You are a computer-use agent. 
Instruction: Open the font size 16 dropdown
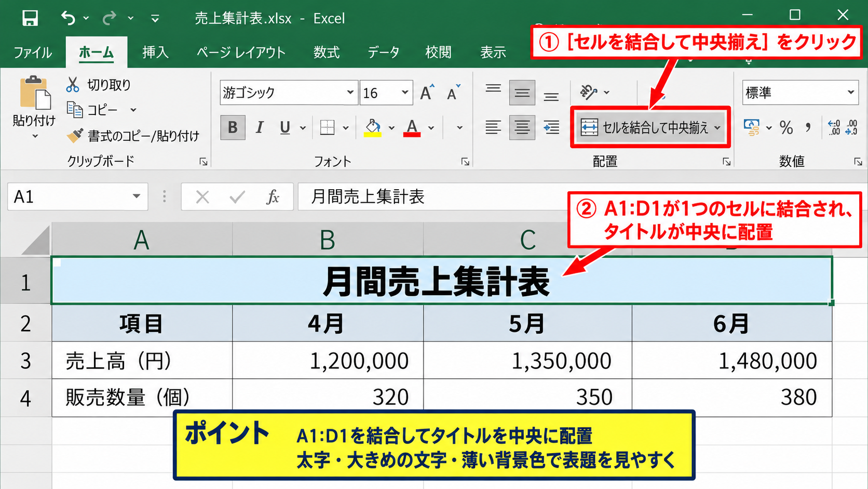tap(405, 92)
